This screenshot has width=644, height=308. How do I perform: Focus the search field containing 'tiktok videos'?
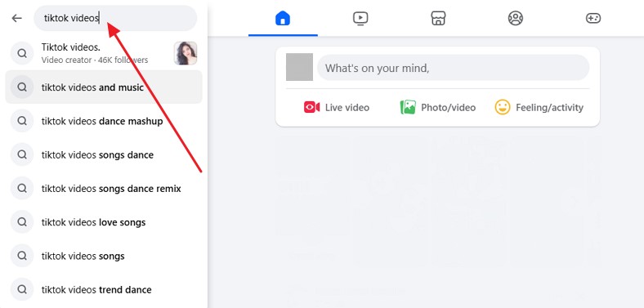[115, 18]
